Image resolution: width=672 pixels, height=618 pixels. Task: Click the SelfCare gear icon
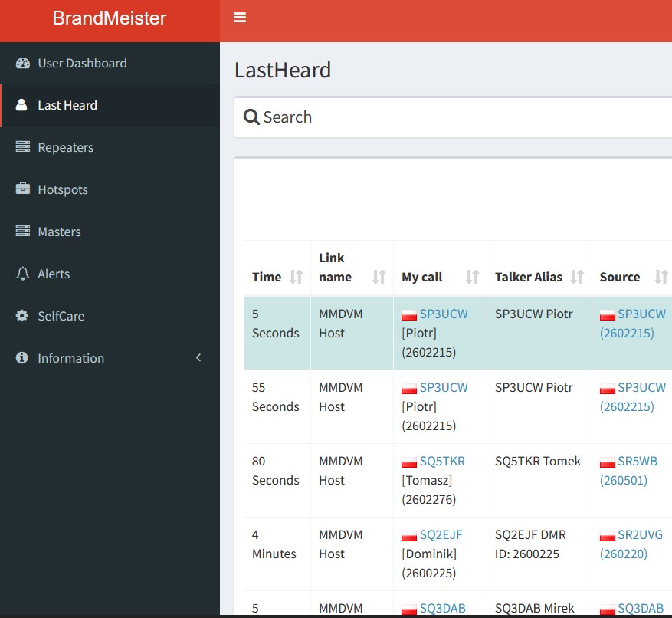click(x=22, y=316)
